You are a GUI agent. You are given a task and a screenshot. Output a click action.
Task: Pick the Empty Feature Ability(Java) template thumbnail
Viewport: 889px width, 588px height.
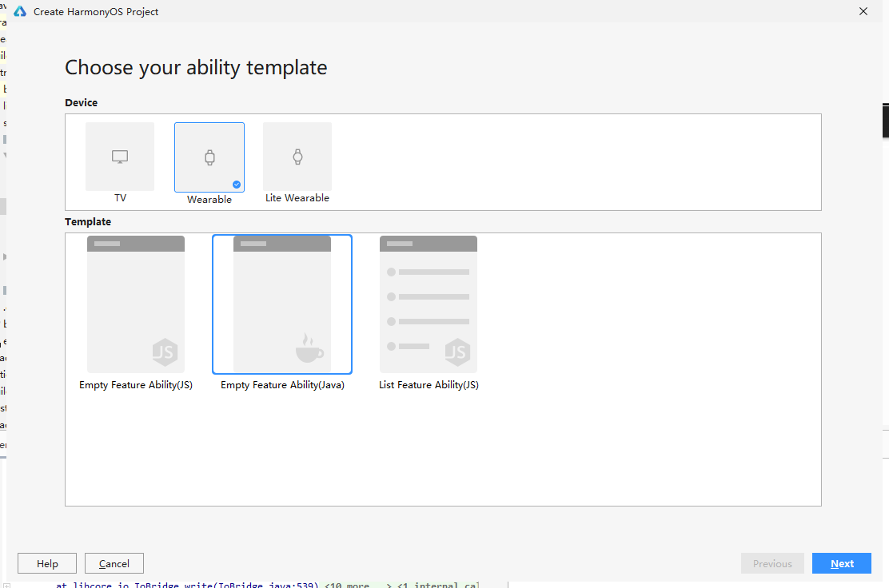pyautogui.click(x=281, y=304)
